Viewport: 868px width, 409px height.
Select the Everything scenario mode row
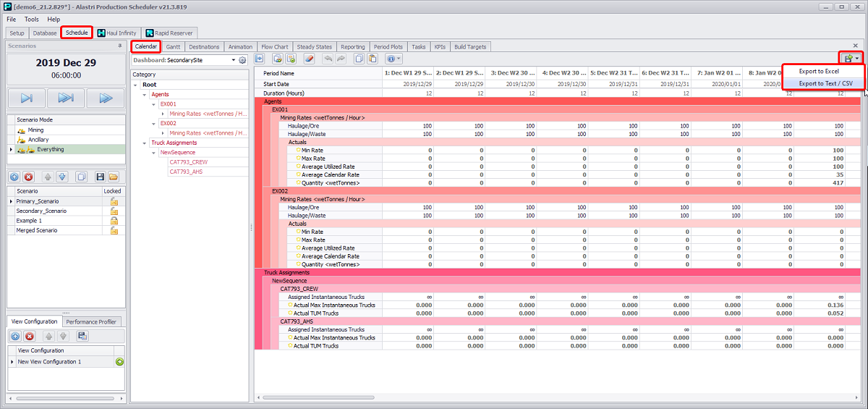[x=50, y=149]
